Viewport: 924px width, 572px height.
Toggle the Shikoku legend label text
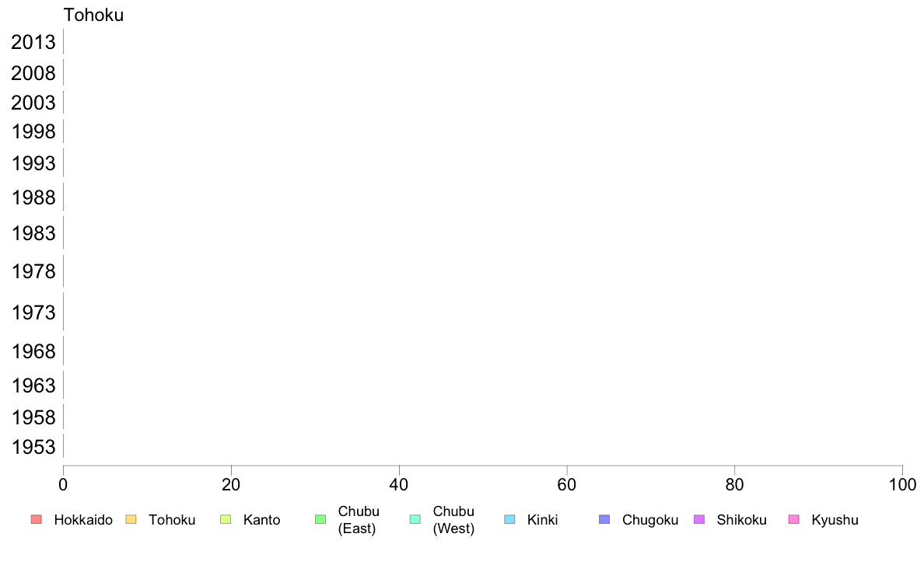(741, 520)
